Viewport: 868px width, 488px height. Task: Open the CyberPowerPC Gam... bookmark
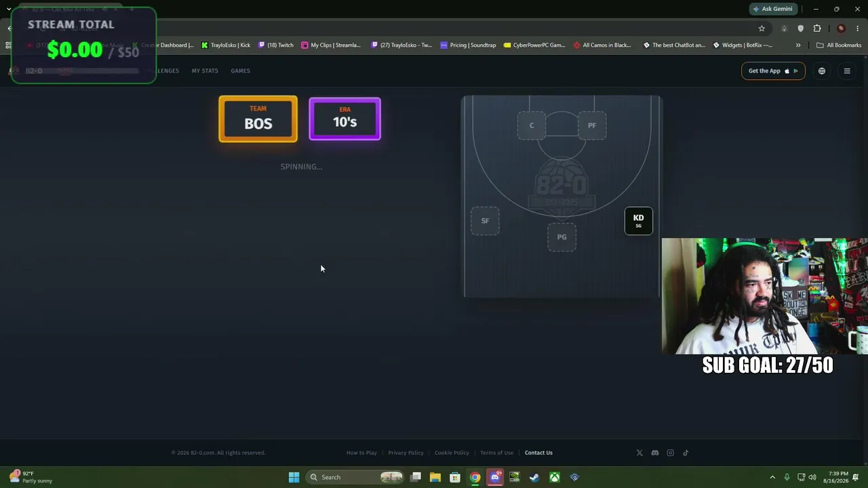pos(534,45)
